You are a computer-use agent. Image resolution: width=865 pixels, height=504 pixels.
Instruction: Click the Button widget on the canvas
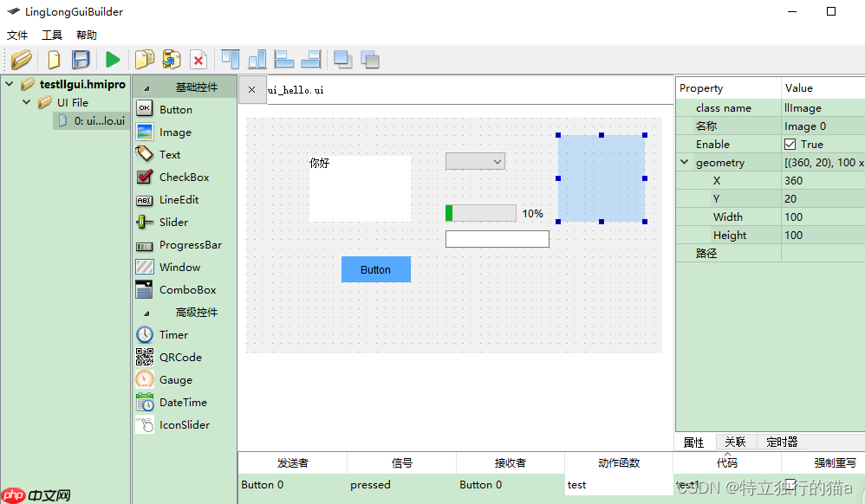[x=375, y=269]
